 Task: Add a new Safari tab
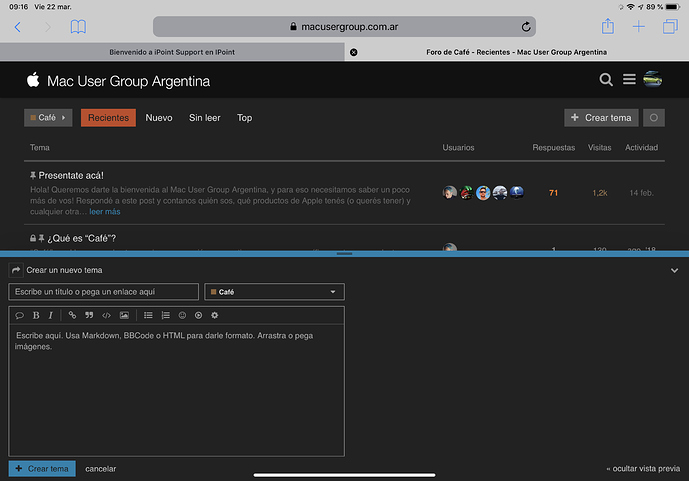[x=638, y=27]
